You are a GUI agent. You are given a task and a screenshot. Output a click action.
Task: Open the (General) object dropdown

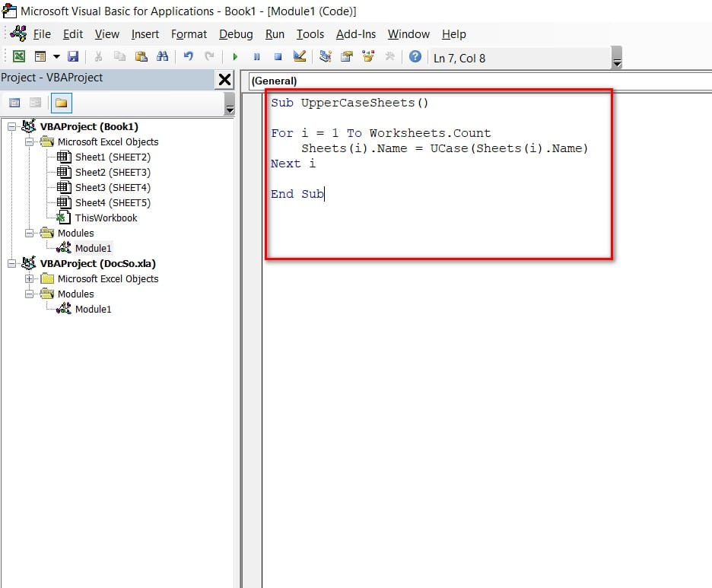[x=479, y=81]
